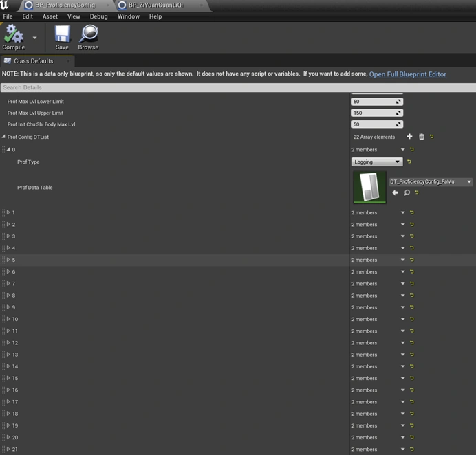This screenshot has width=476, height=455.
Task: Use selected asset arrow for Prof Data Table
Action: (395, 192)
